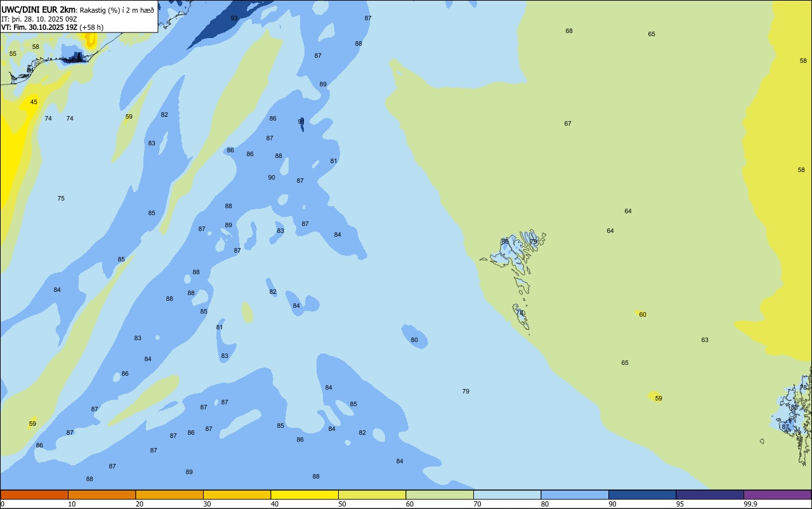Viewport: 812px width, 509px height.
Task: Click the 93 humidity value in dark blue area
Action: pos(234,18)
